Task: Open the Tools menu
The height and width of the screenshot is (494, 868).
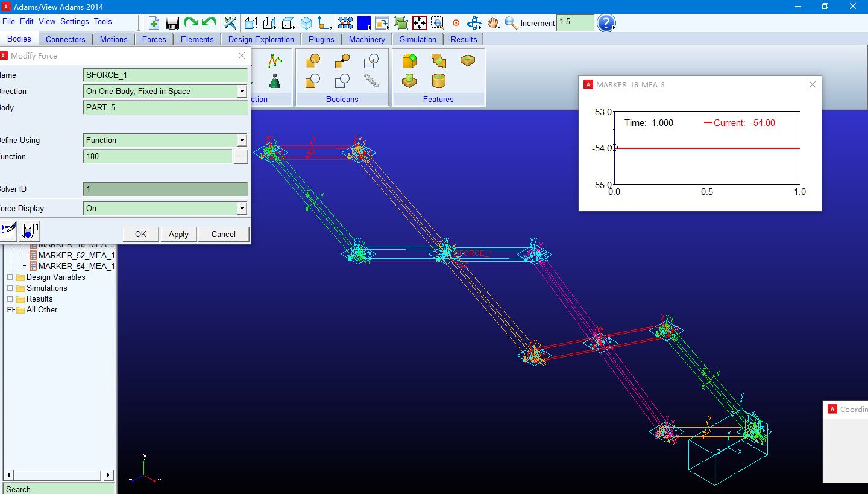Action: coord(103,21)
